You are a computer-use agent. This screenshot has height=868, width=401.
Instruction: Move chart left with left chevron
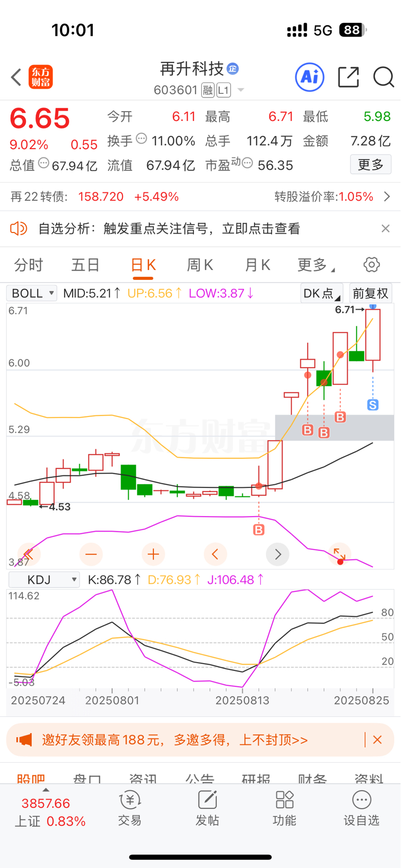tap(215, 554)
